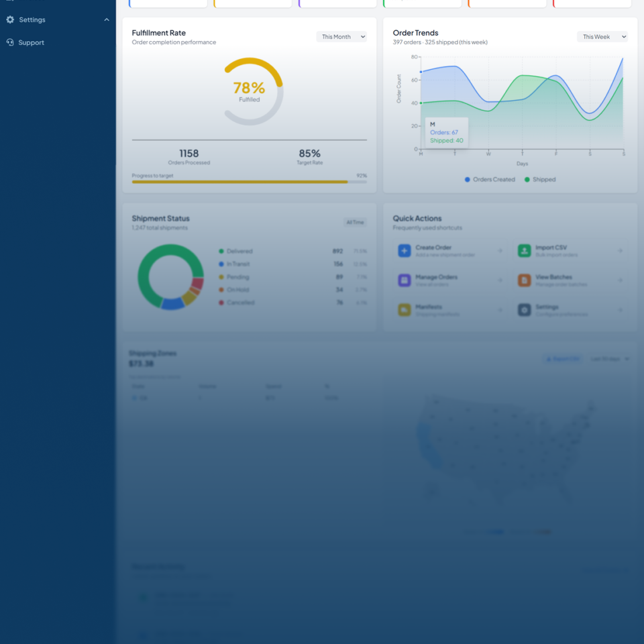This screenshot has height=644, width=644.
Task: Click the Progress to target bar
Action: pyautogui.click(x=249, y=182)
